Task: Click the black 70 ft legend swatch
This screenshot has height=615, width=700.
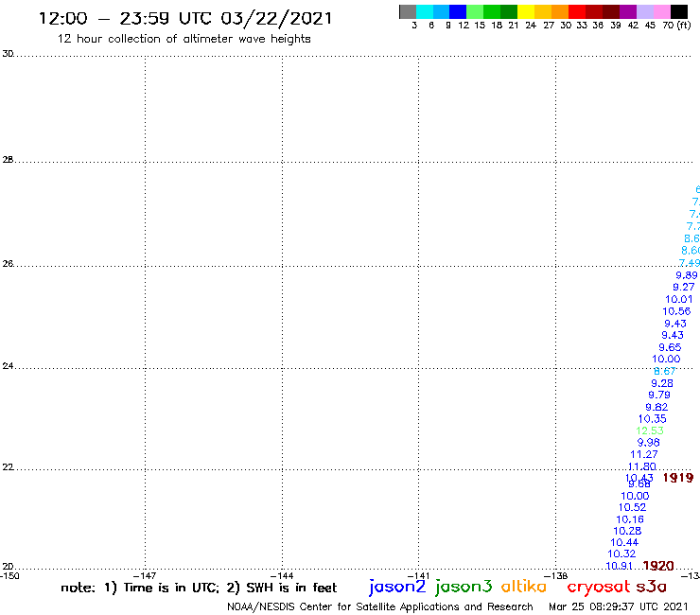Action: click(x=679, y=11)
